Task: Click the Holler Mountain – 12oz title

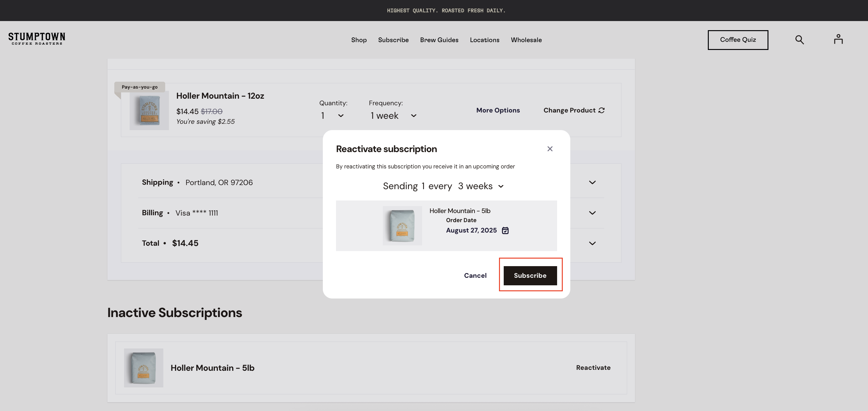Action: coord(220,96)
